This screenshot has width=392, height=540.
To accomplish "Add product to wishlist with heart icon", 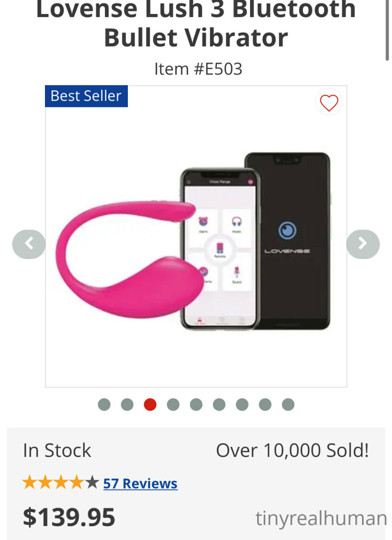I will click(329, 102).
